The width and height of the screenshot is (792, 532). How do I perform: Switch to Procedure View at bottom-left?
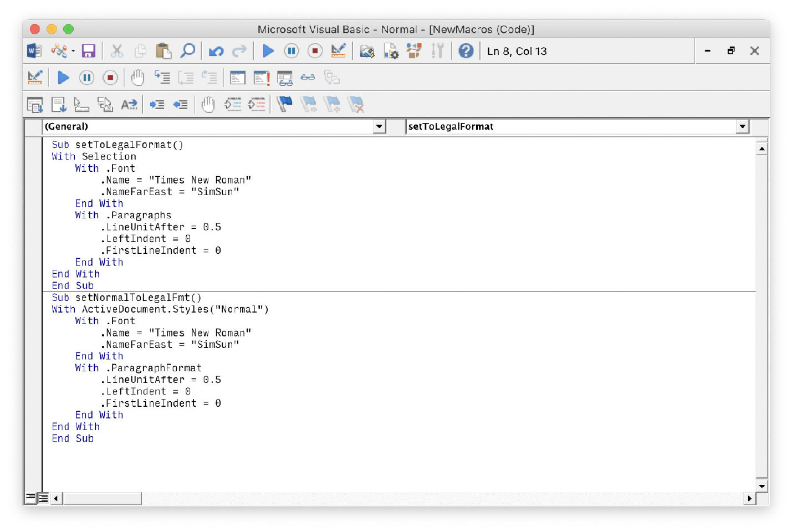click(30, 497)
